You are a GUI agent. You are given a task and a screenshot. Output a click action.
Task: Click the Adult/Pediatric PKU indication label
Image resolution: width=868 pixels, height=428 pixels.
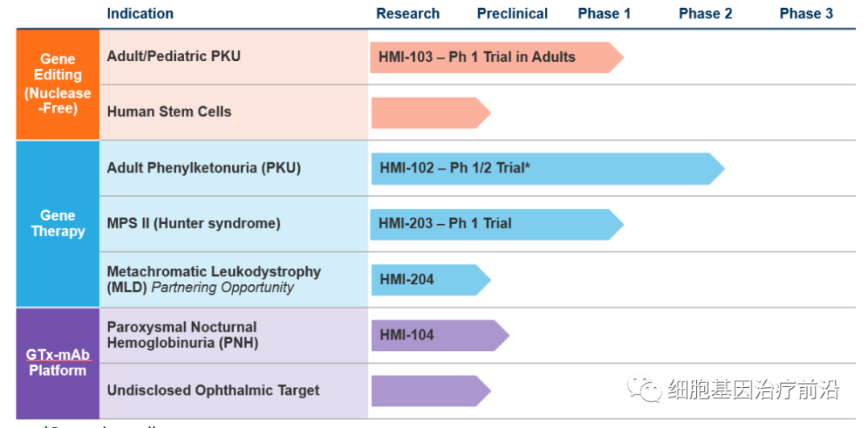point(174,56)
